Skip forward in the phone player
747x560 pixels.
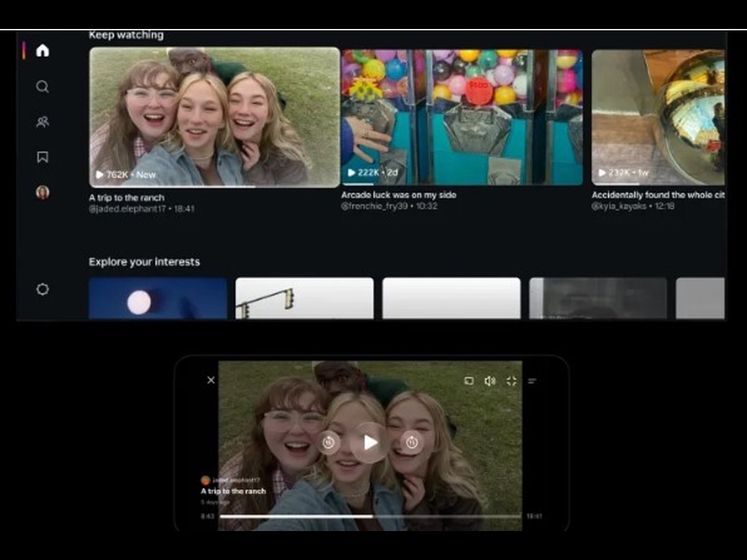(412, 442)
